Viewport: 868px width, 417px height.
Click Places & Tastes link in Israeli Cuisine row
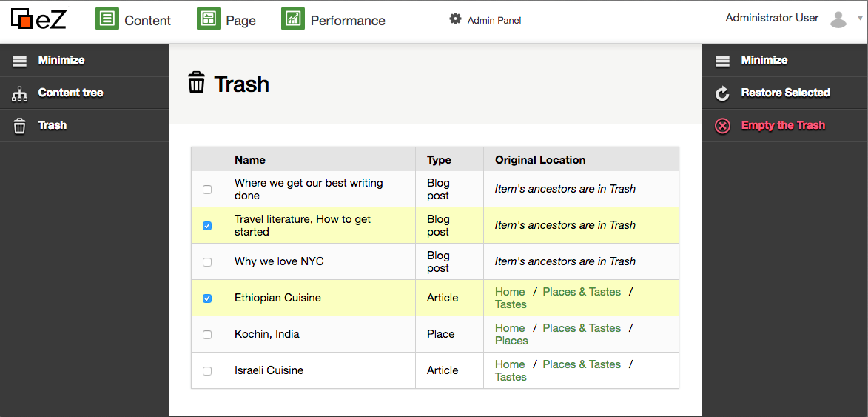click(582, 364)
